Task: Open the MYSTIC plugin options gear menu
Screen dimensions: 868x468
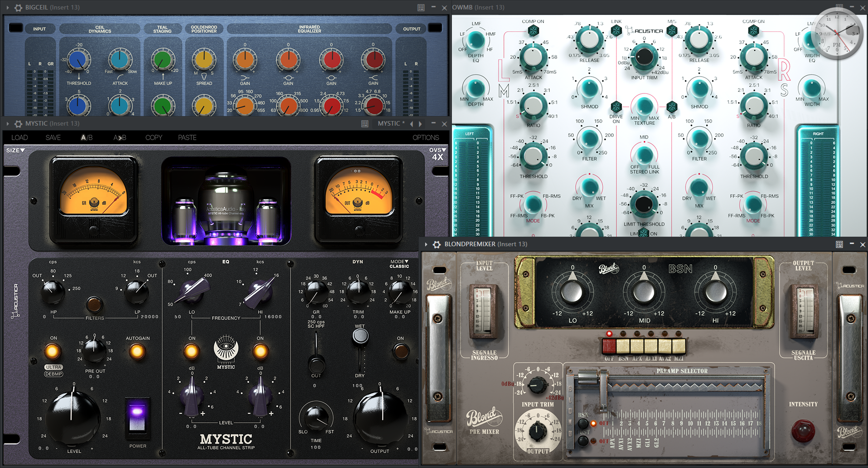Action: tap(18, 124)
